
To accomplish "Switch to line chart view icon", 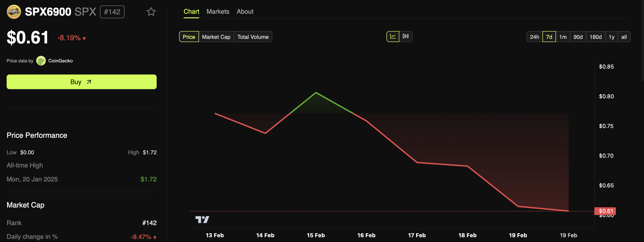I will pyautogui.click(x=393, y=37).
